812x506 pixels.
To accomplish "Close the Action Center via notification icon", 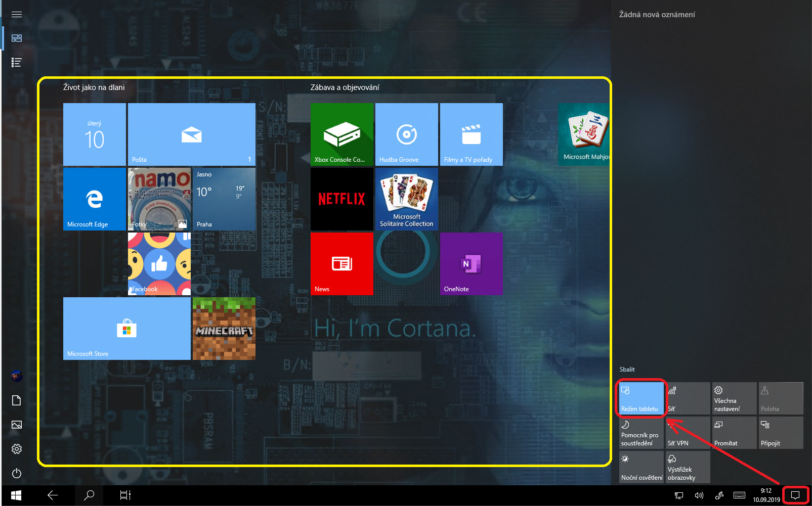I will [795, 495].
